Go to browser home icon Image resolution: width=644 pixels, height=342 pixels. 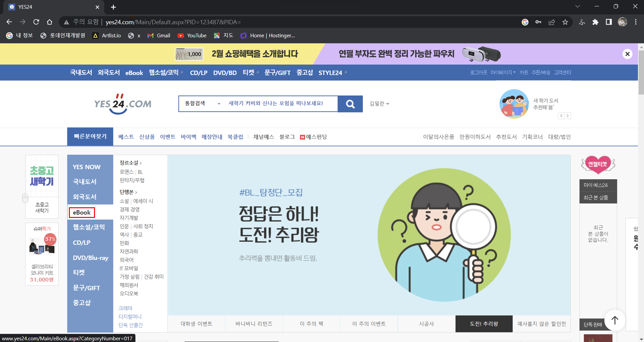pos(50,22)
